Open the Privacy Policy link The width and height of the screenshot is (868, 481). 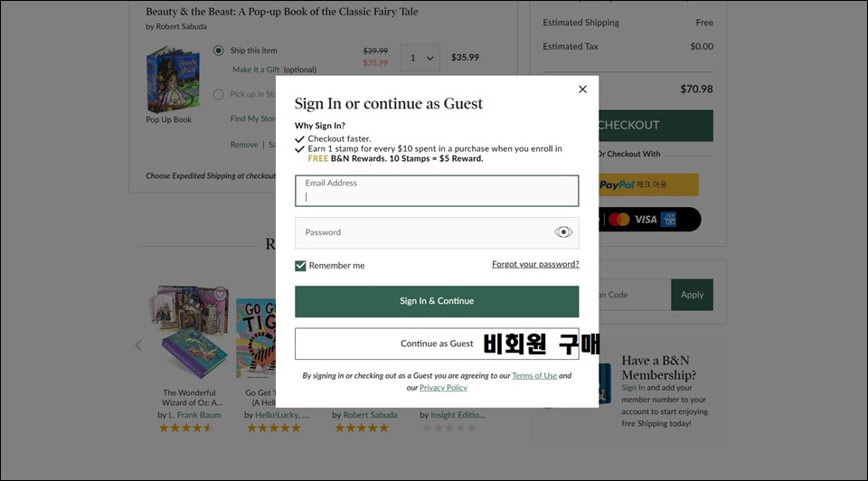point(443,388)
